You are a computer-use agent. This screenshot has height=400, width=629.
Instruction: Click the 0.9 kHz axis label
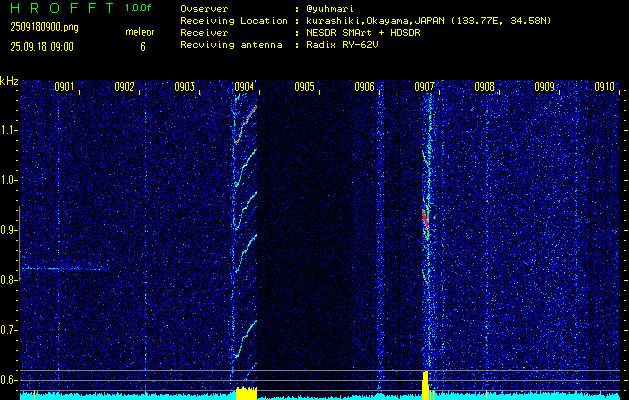(x=8, y=230)
